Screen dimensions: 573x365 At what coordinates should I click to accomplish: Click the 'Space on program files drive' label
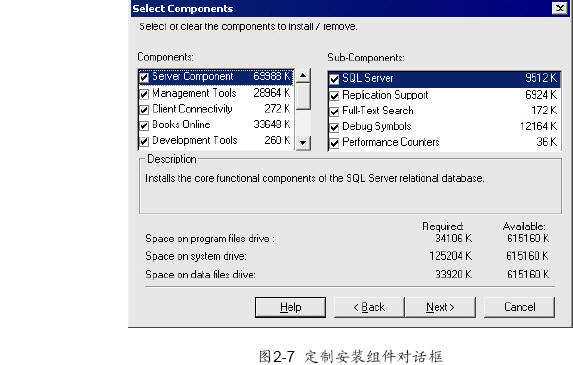(210, 239)
